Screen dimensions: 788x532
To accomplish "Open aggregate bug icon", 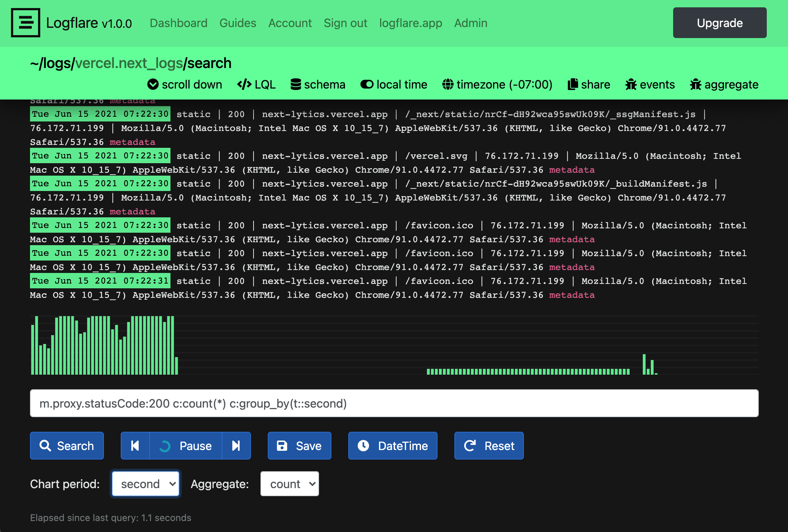I will (695, 85).
